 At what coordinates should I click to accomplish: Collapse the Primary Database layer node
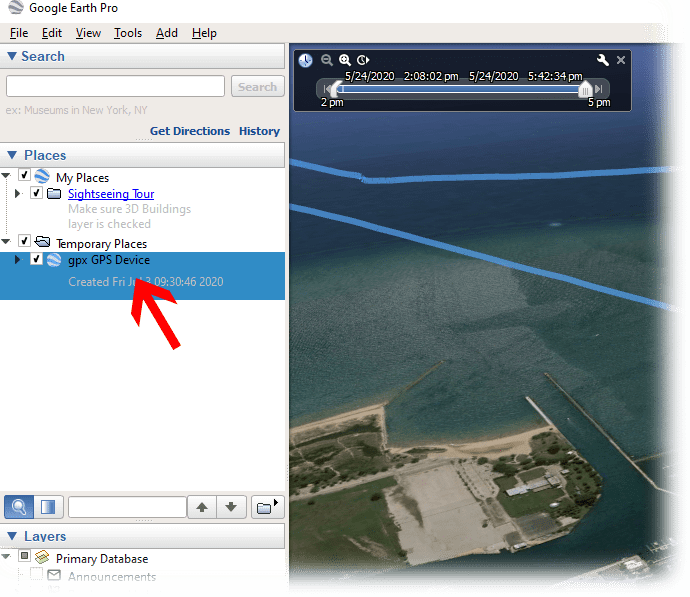[x=6, y=557]
